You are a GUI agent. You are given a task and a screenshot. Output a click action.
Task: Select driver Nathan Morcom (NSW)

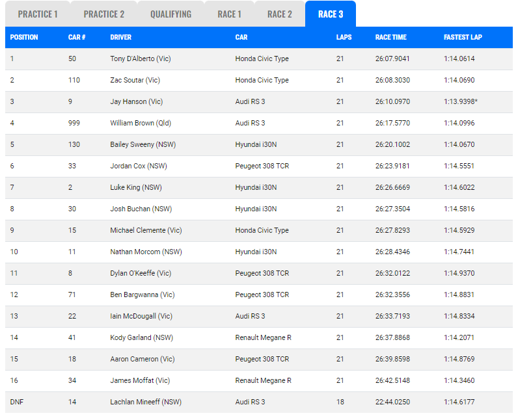click(146, 252)
